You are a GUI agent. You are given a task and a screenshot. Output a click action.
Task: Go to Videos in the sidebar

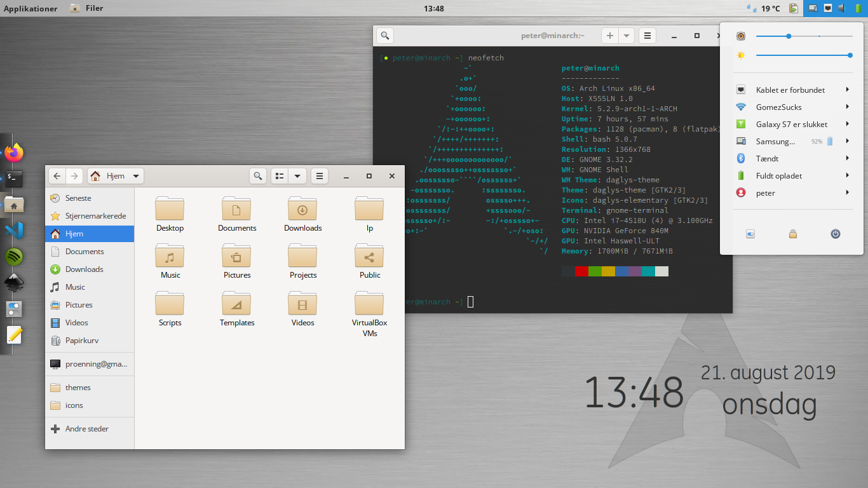(x=90, y=322)
